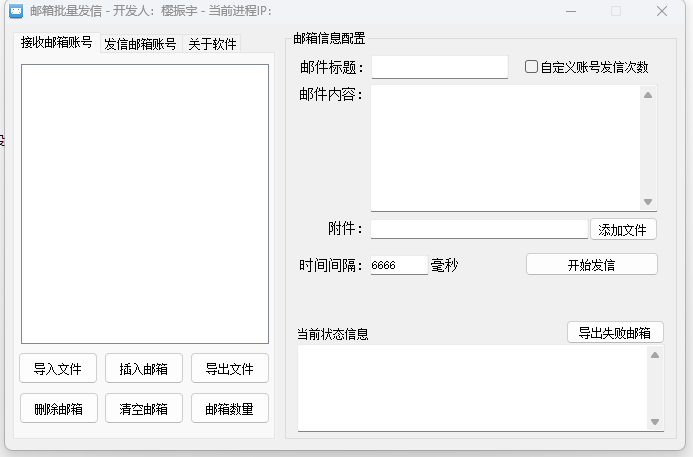Click the 邮件标题 input field

point(439,67)
